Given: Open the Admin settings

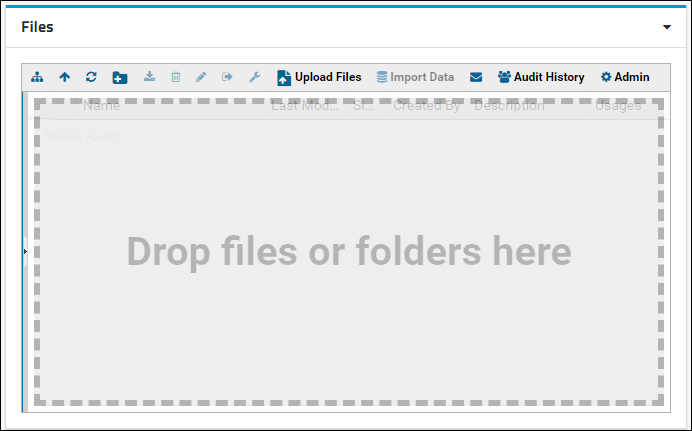Looking at the screenshot, I should click(625, 77).
